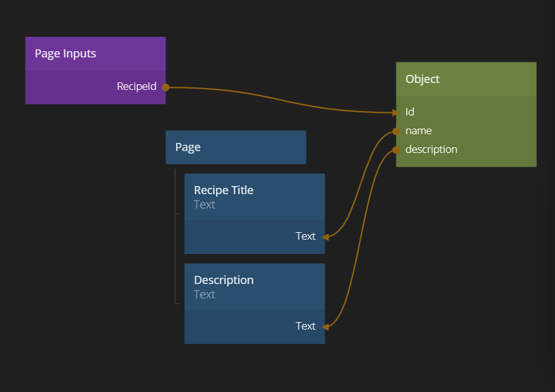
Task: Click the Id input arrow on Object
Action: [395, 112]
